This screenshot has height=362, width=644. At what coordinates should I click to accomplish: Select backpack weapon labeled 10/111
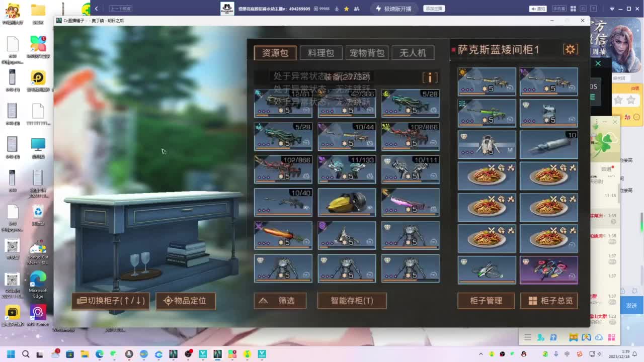pyautogui.click(x=410, y=169)
